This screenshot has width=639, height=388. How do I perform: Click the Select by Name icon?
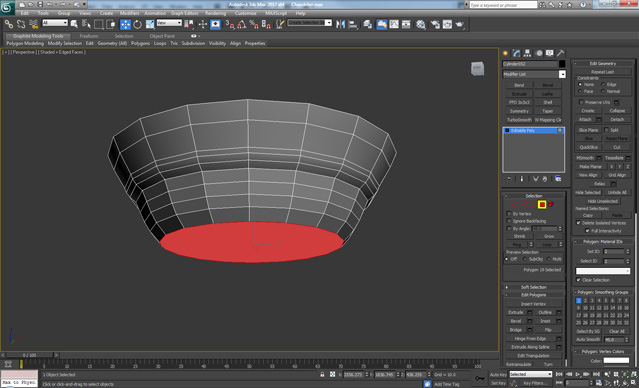[x=86, y=24]
